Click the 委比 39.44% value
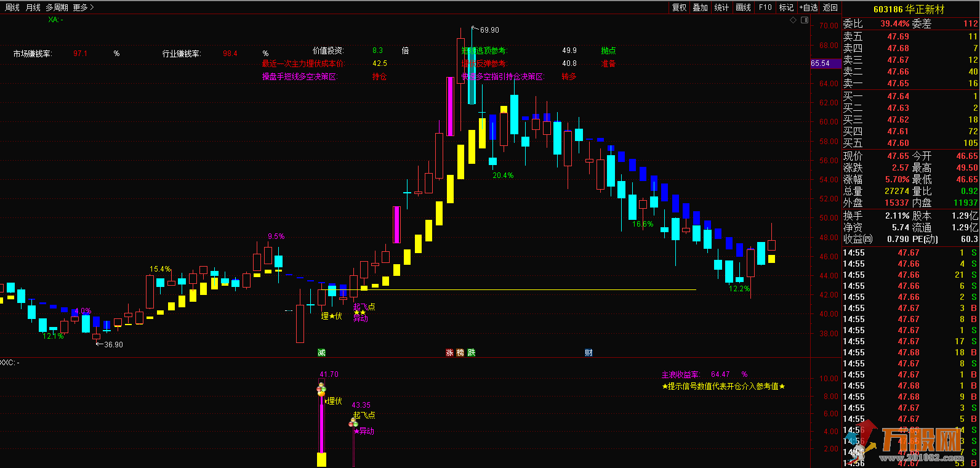980x468 pixels. pos(894,23)
